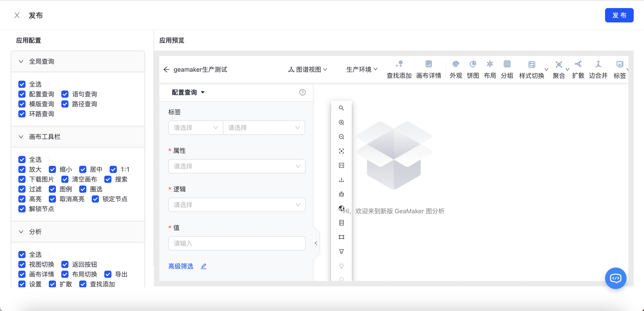The image size is (644, 311).
Task: Uncheck the 视图切换 checkbox
Action: 22,265
